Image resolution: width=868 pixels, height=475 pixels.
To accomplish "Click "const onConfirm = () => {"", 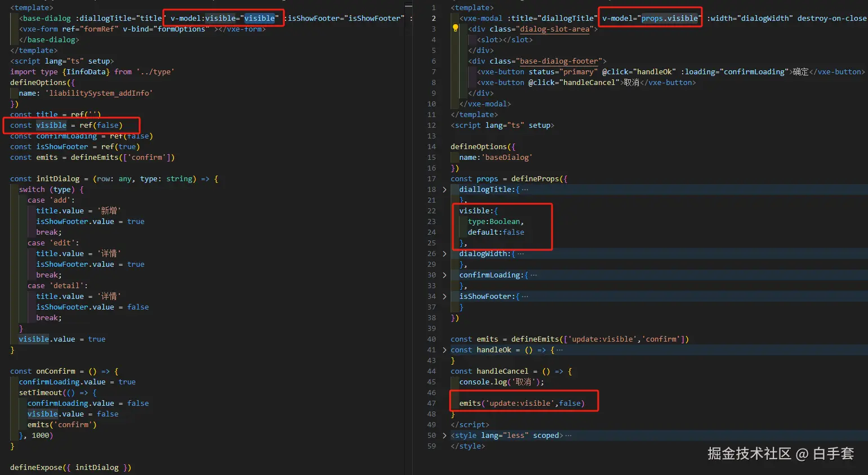I will 64,371.
